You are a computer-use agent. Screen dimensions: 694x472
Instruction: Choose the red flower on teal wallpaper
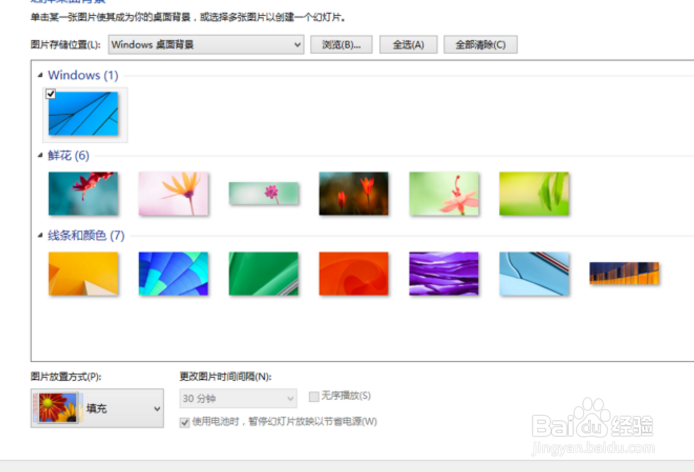point(83,193)
